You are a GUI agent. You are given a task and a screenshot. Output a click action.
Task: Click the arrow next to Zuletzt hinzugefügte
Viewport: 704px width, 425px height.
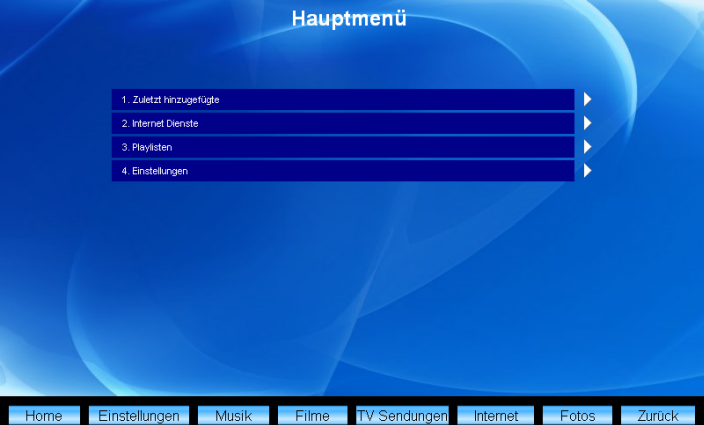[588, 99]
